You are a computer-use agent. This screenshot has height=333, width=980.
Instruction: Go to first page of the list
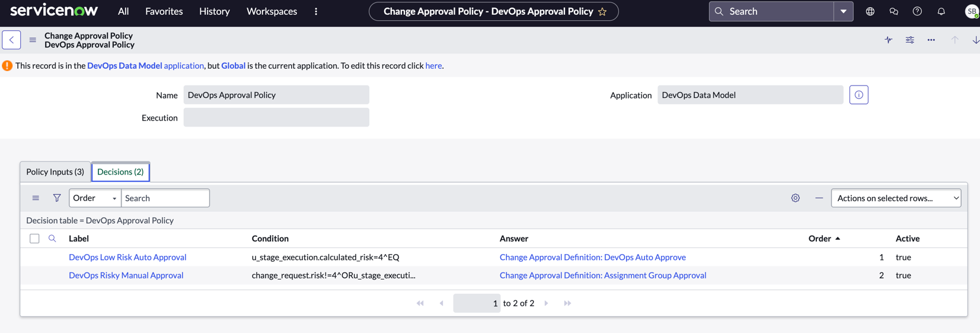click(420, 303)
